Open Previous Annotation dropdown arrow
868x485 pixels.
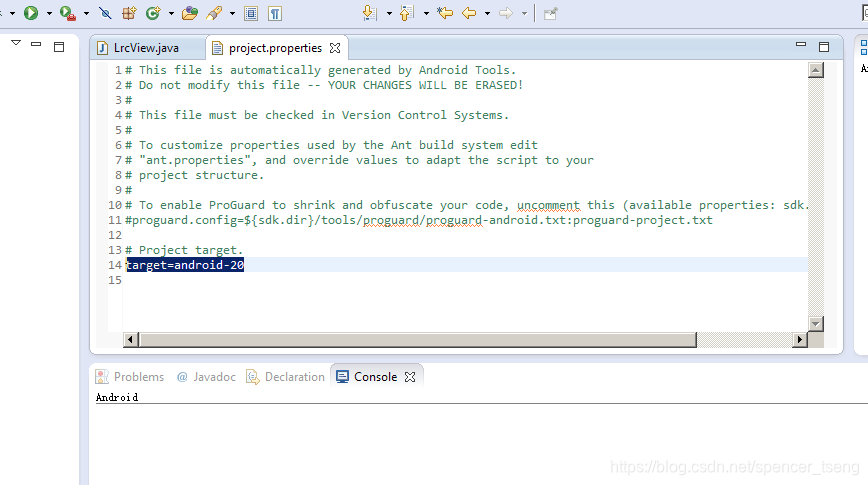click(x=426, y=13)
